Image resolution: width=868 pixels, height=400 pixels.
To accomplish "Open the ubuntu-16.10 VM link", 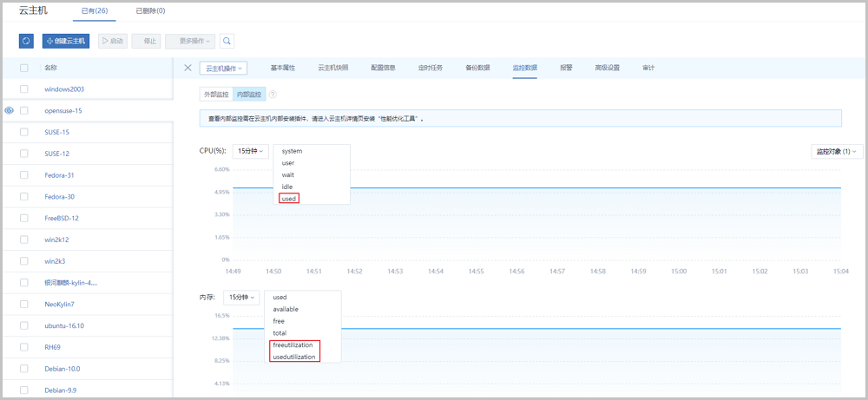I will tap(64, 325).
